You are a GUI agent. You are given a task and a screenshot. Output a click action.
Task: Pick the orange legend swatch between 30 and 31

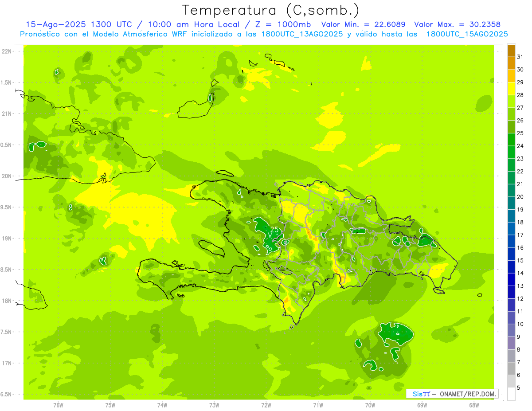511,63
